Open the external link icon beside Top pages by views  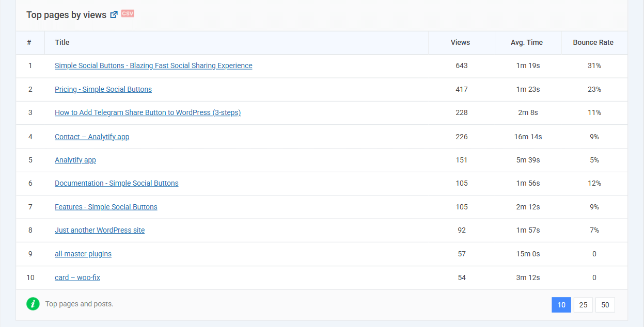[x=114, y=14]
